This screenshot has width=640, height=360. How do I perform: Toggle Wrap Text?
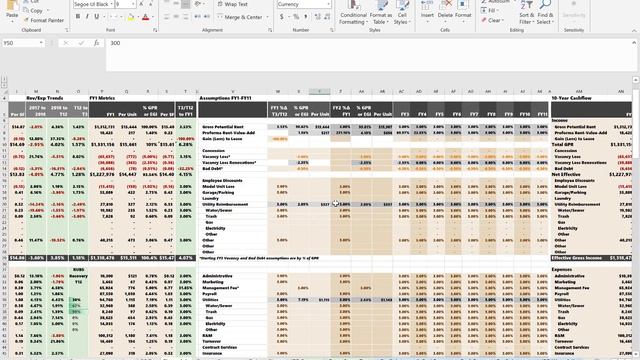click(232, 4)
